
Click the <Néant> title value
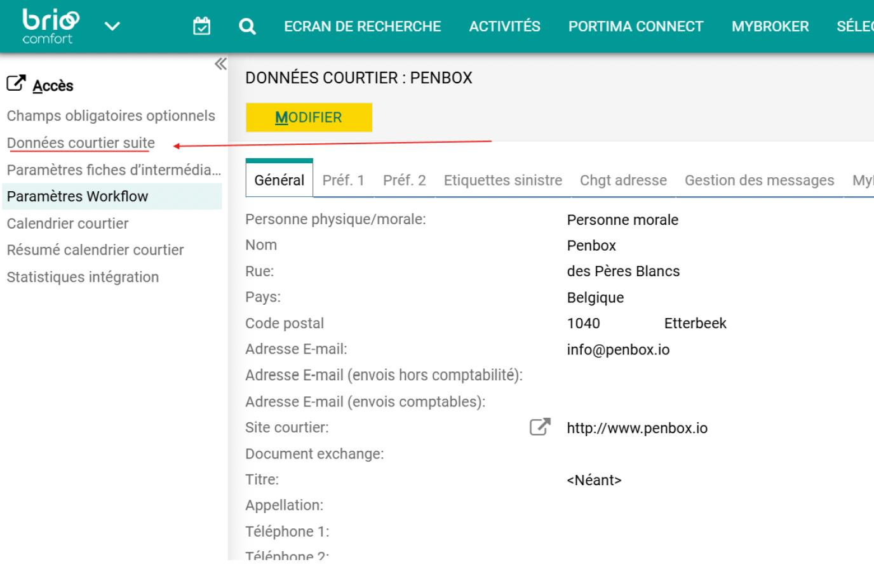[x=594, y=480]
